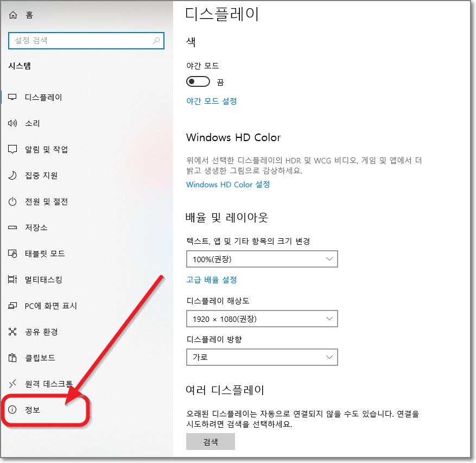
Task: Click the tablet mode icon
Action: pyautogui.click(x=12, y=253)
